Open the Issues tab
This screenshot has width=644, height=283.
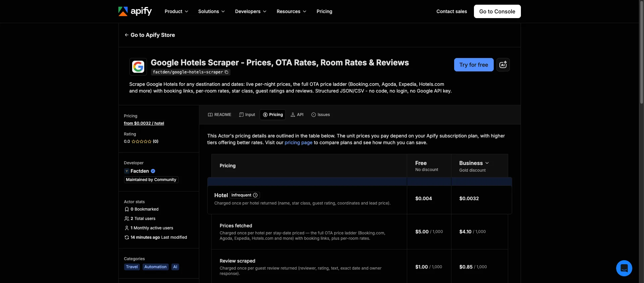(321, 115)
